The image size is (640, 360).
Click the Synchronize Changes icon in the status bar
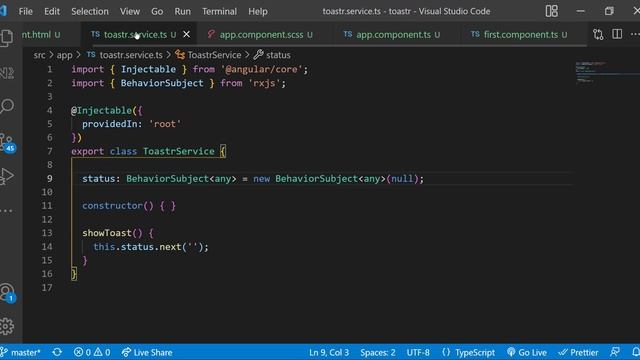(x=57, y=352)
